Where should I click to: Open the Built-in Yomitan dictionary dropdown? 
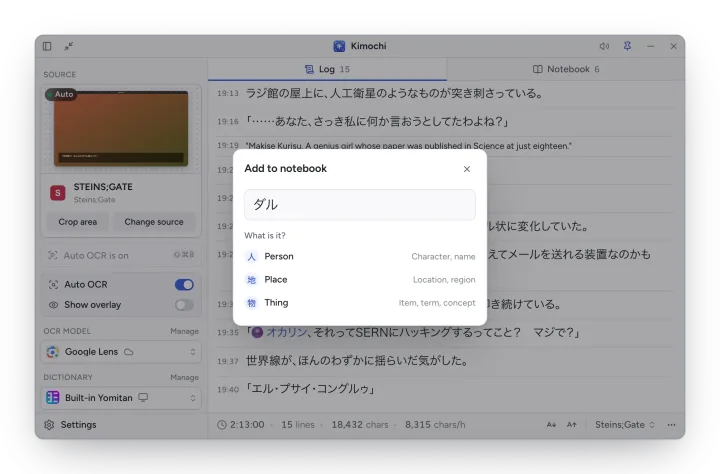(x=121, y=398)
